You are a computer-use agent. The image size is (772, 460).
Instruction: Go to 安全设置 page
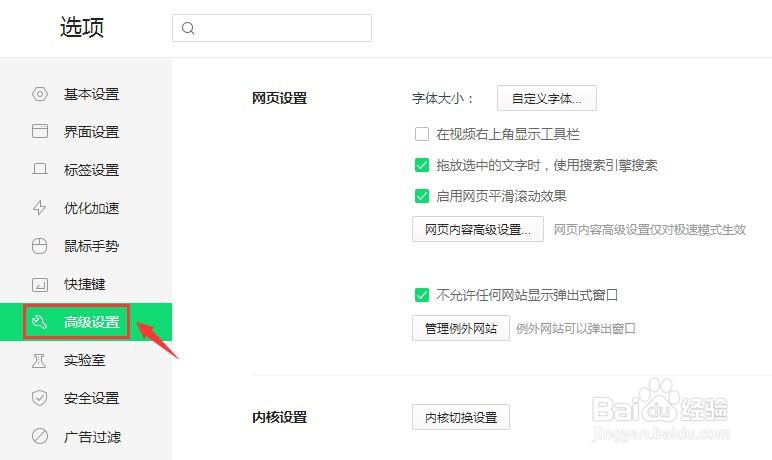point(86,398)
